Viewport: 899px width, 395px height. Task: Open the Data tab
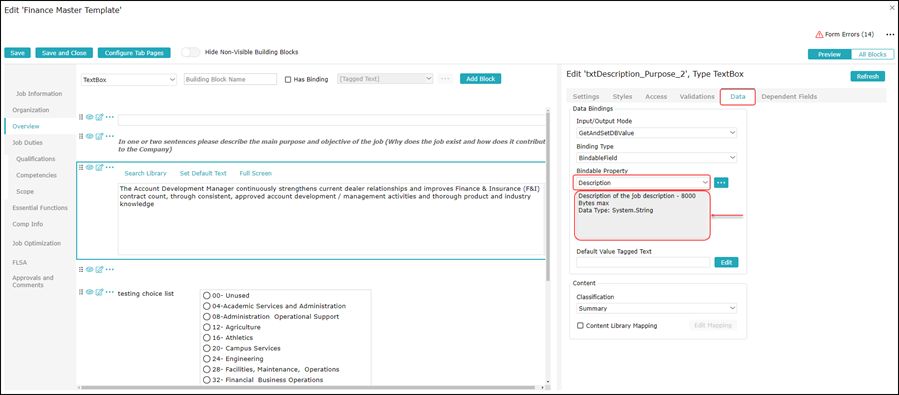click(x=738, y=96)
